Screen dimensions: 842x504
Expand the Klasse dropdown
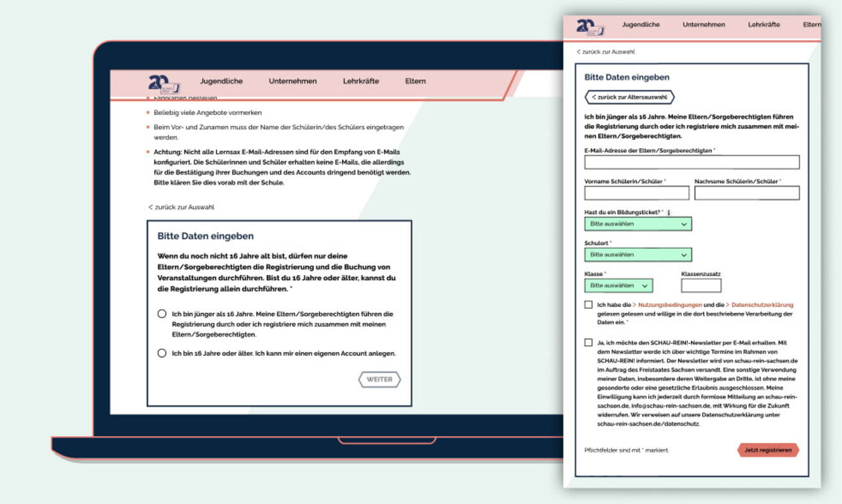pyautogui.click(x=621, y=285)
